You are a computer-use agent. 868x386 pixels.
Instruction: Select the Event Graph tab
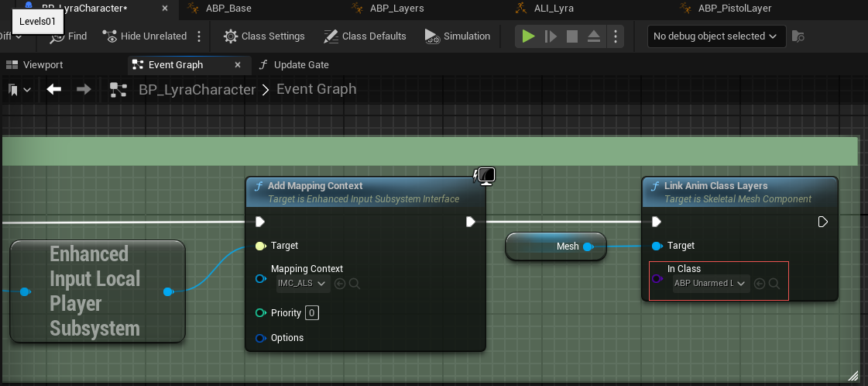[176, 65]
